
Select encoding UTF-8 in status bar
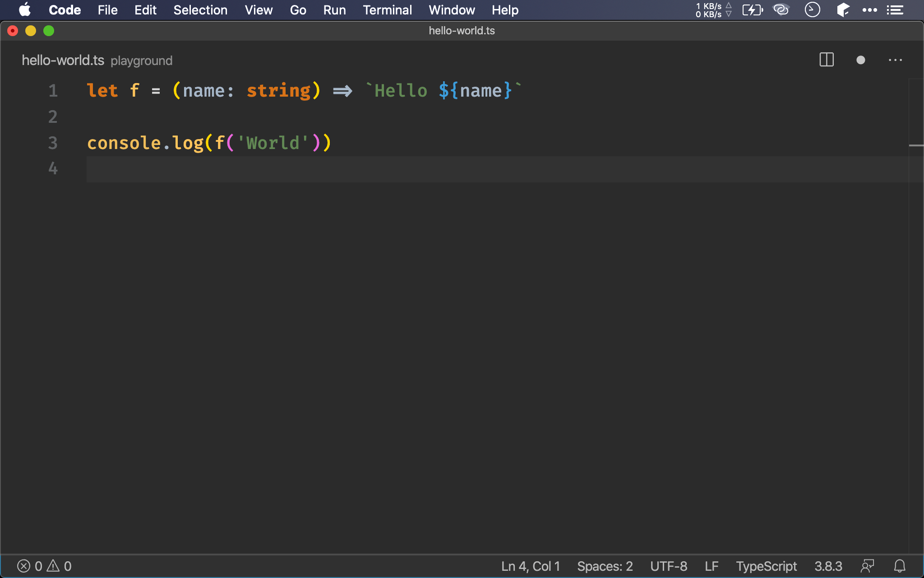(669, 566)
